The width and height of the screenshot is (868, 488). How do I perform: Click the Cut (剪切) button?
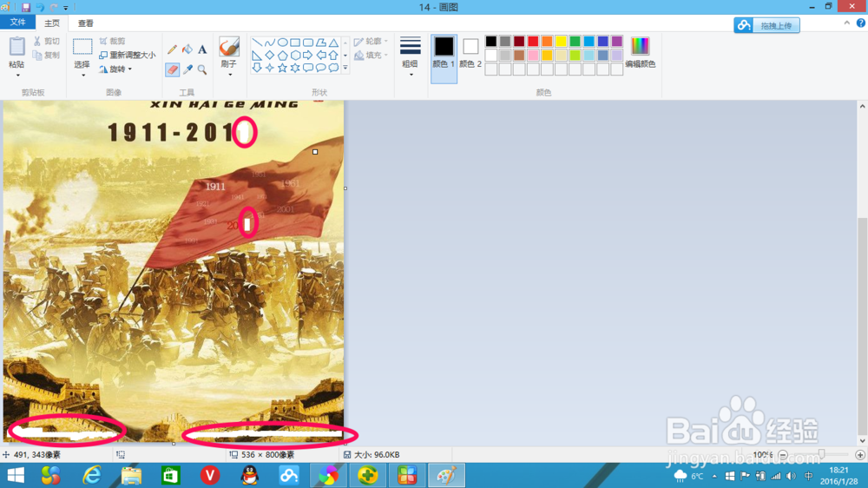point(47,41)
